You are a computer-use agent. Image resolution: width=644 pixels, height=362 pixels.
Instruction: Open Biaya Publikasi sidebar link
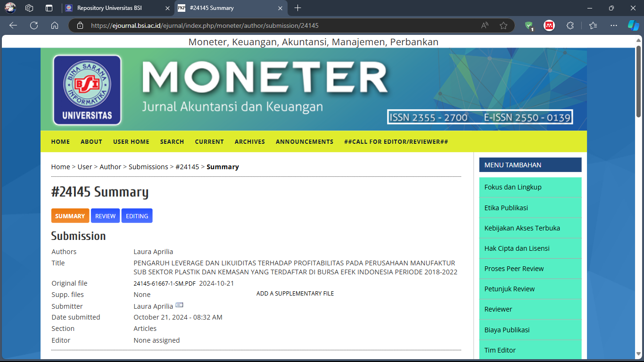pos(530,329)
